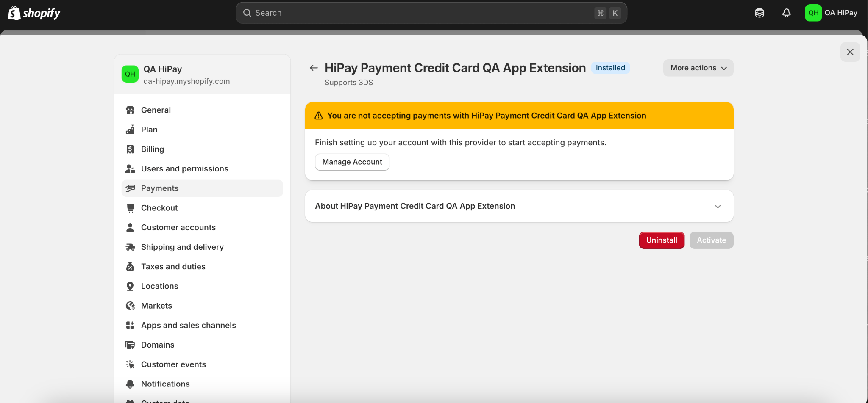Viewport: 868px width, 403px height.
Task: Open Domains settings
Action: coord(202,345)
